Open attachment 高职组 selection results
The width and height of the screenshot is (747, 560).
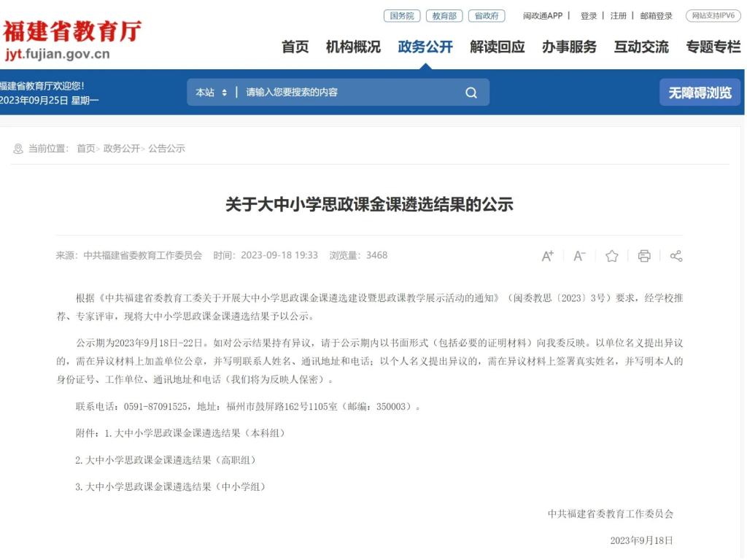coord(166,460)
